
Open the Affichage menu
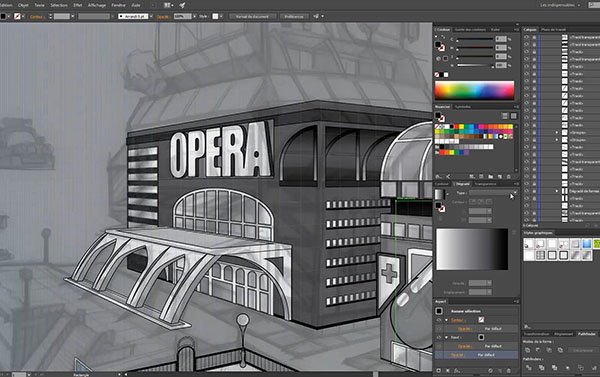point(97,5)
